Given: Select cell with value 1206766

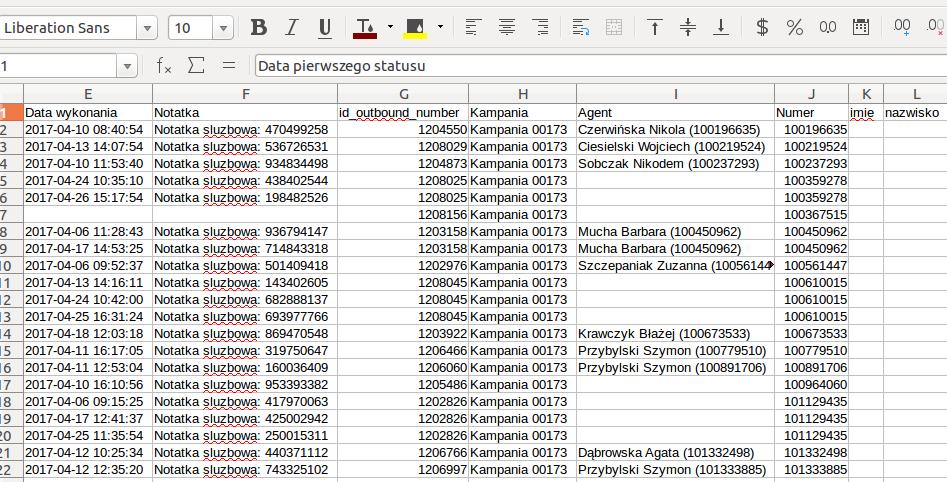Looking at the screenshot, I should click(x=403, y=452).
